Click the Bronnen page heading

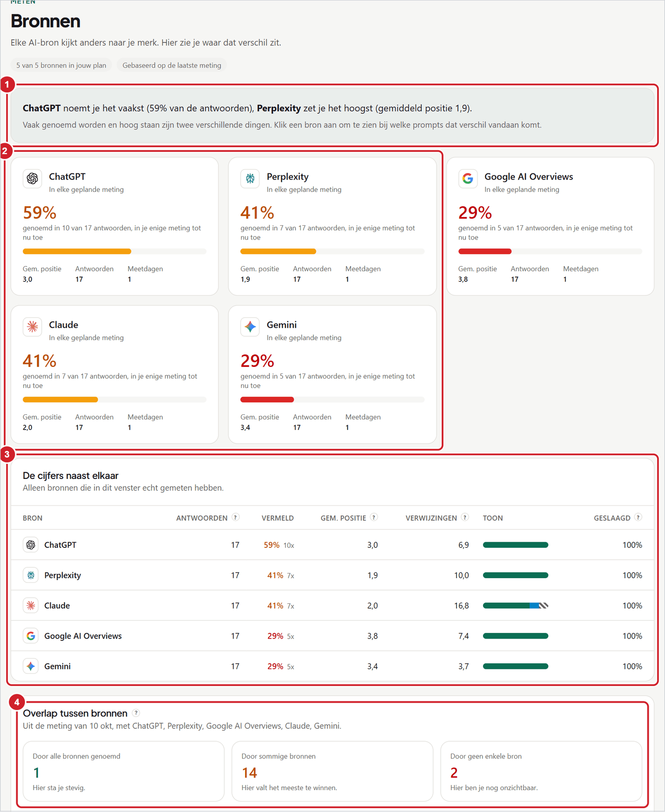tap(46, 21)
